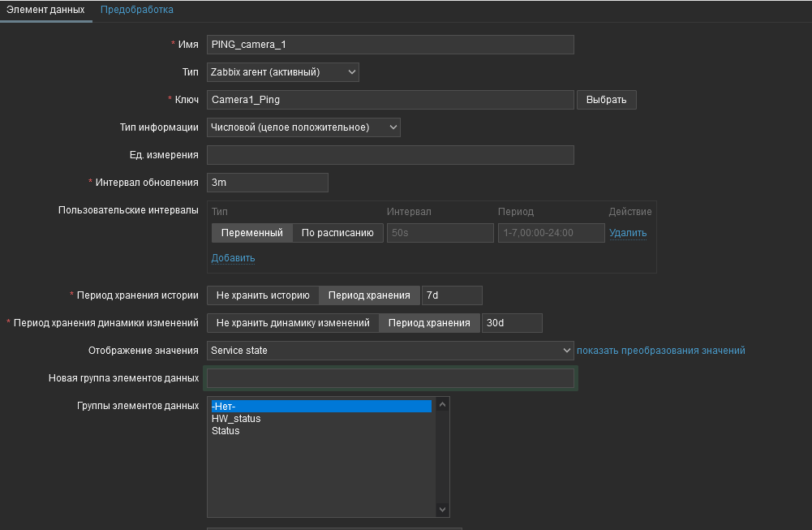Click the Удалить link for custom interval

coord(628,233)
